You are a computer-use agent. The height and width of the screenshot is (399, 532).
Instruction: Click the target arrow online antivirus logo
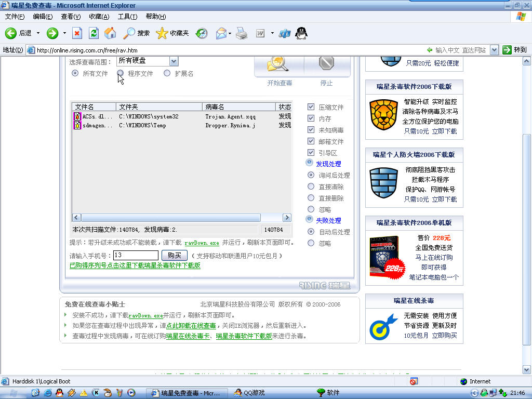point(383,327)
